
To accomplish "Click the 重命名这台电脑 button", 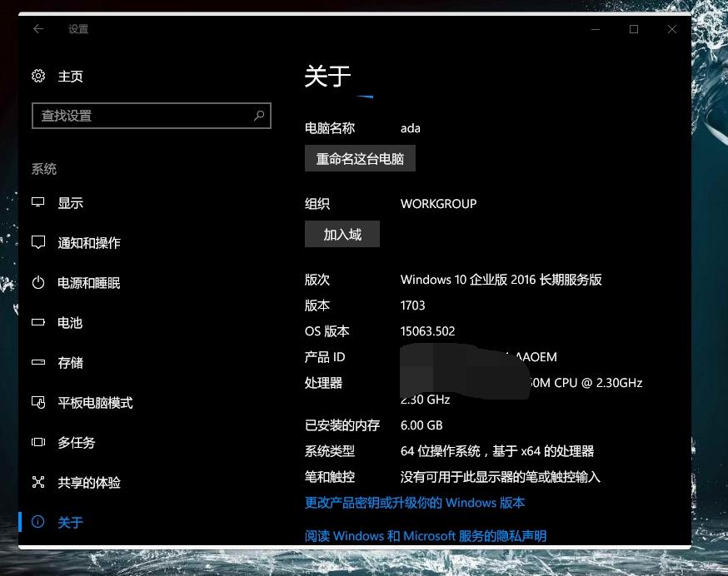I will pos(360,159).
